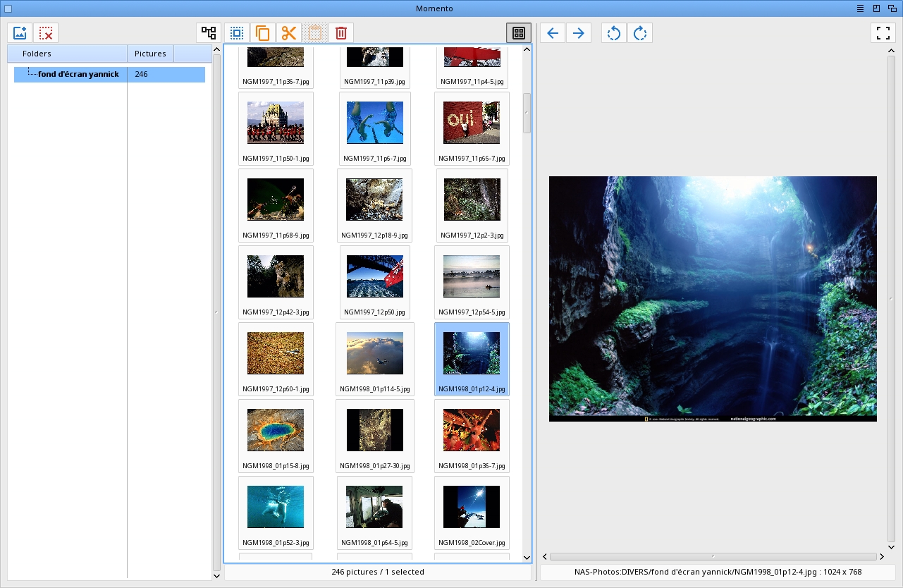The height and width of the screenshot is (588, 903).
Task: Select thumbnail NGM1997_11p66-7.jpg
Action: tap(472, 128)
